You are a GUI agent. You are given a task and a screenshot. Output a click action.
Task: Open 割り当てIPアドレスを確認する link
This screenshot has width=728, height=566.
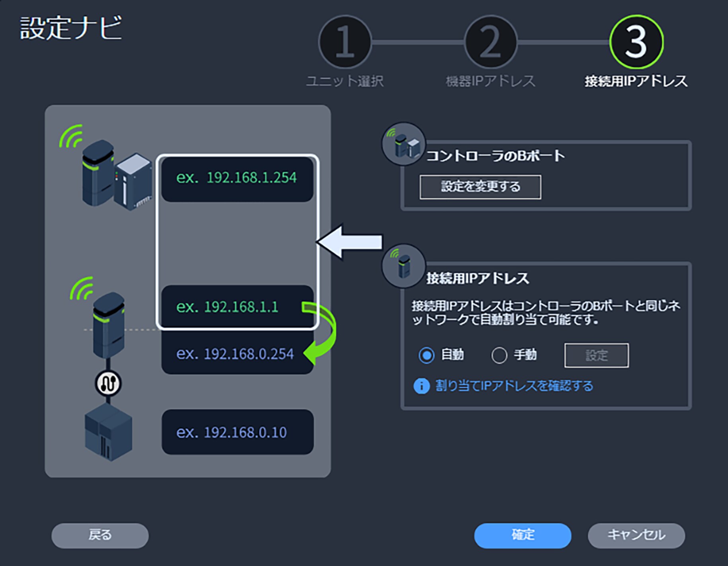(514, 386)
